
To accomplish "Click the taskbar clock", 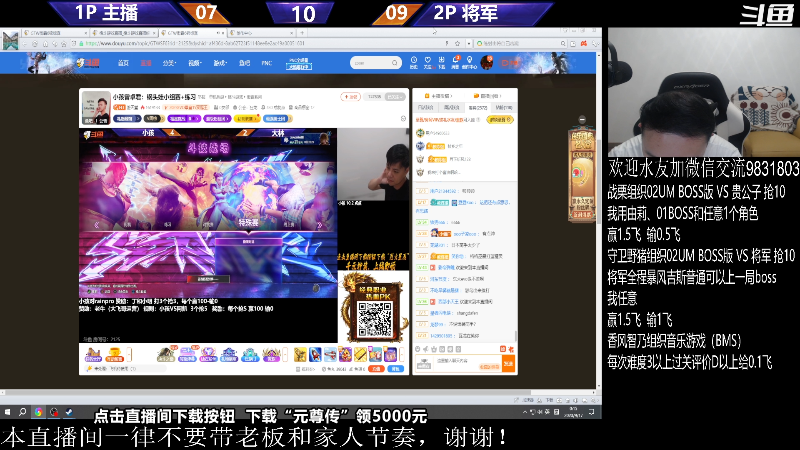I will point(573,412).
